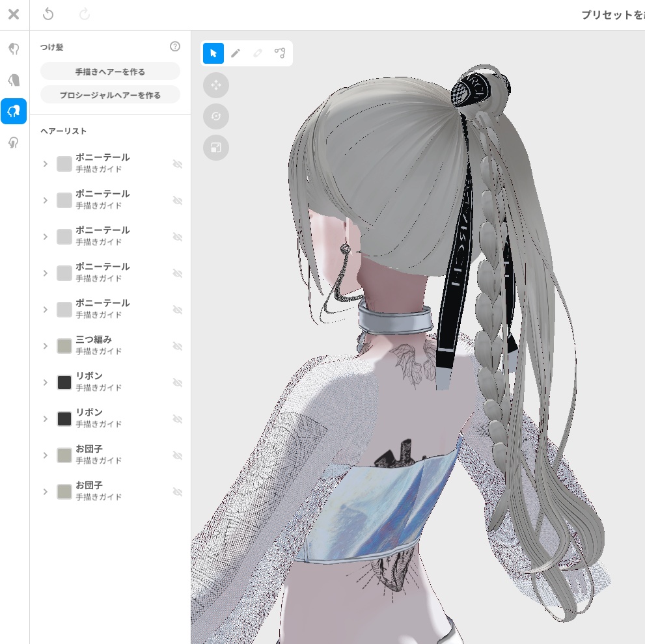Click the 手描きヘアーを作る button
Viewport: 645px width, 644px height.
click(x=110, y=71)
